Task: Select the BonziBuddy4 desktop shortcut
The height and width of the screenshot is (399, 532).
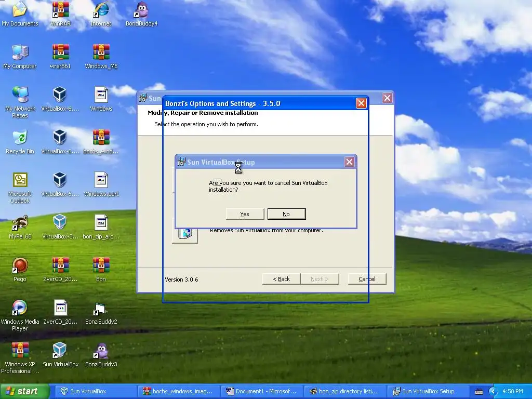Action: tap(141, 14)
